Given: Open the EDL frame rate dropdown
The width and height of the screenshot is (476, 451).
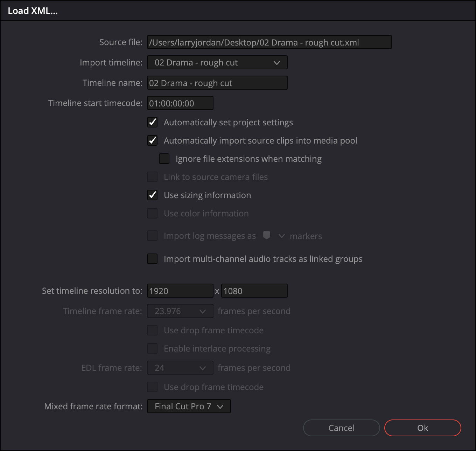Looking at the screenshot, I should (x=180, y=368).
